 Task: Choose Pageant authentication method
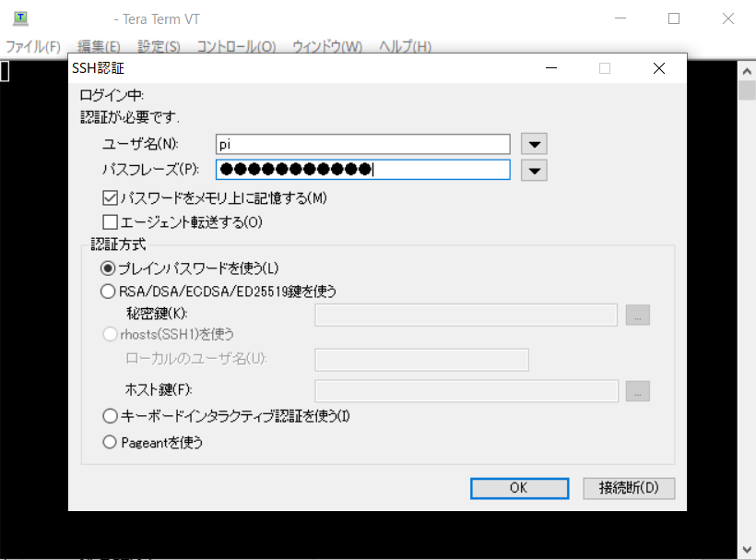click(108, 441)
